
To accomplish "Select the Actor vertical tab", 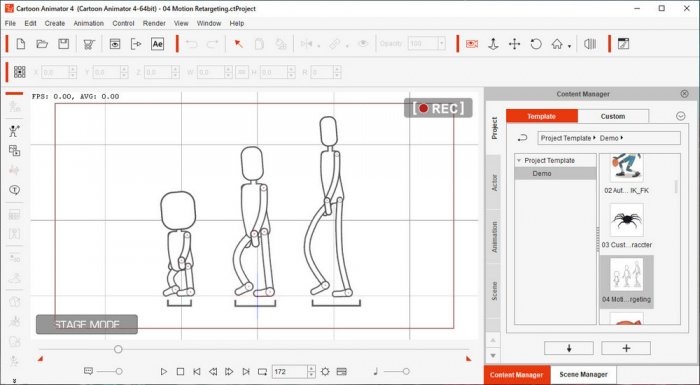I will tap(494, 182).
